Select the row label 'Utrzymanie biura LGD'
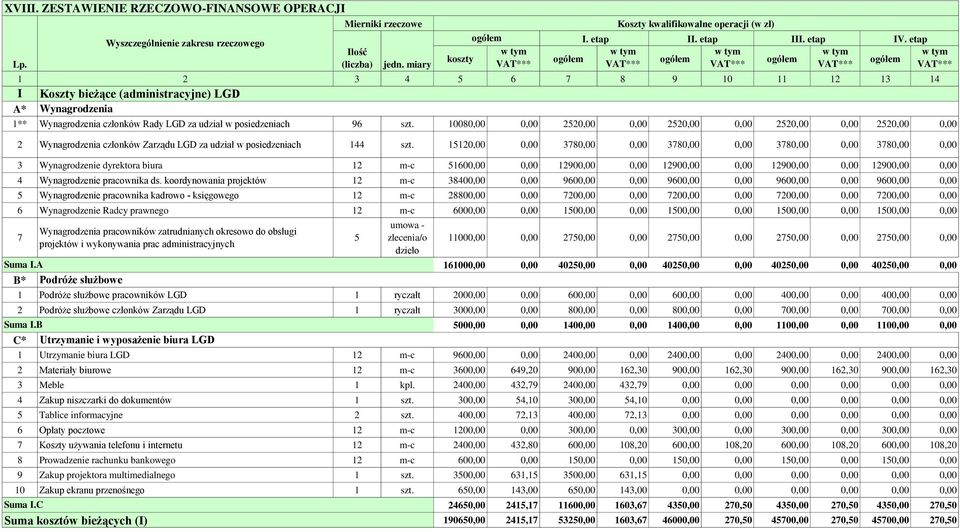The height and width of the screenshot is (532, 960). pyautogui.click(x=84, y=354)
